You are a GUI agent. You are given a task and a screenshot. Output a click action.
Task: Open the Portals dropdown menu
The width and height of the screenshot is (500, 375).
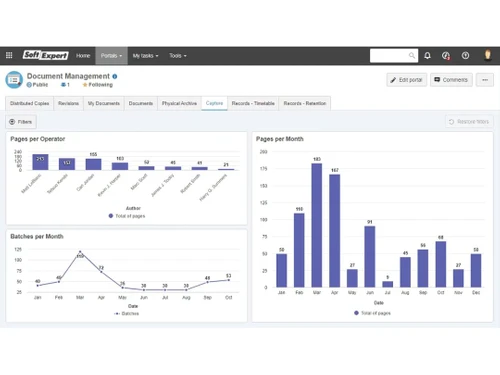coord(111,56)
